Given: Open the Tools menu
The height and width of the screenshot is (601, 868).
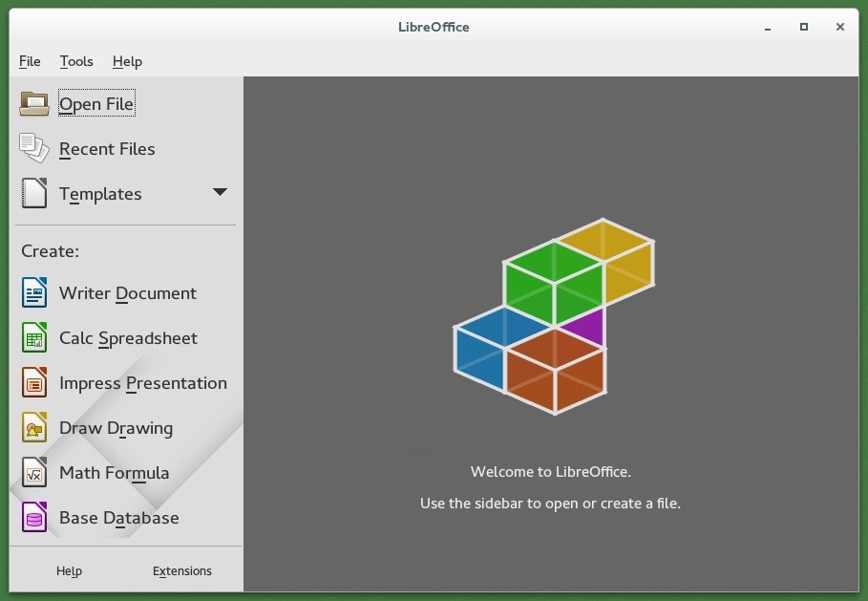Looking at the screenshot, I should (76, 61).
